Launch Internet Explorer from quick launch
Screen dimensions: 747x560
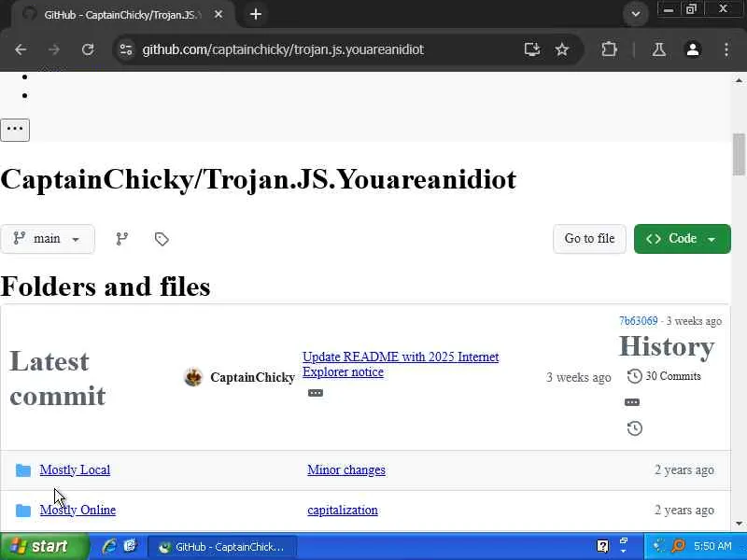click(109, 546)
